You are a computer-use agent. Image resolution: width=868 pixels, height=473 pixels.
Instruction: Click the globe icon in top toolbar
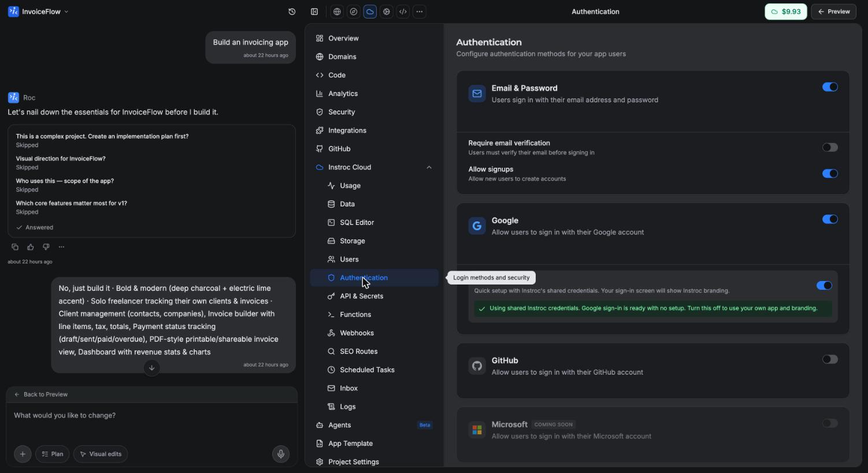pos(337,12)
